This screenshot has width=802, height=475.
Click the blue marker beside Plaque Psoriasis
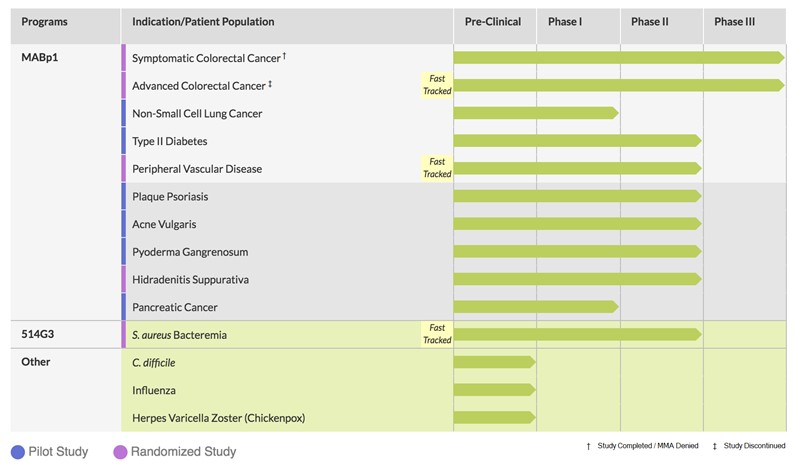[x=123, y=196]
